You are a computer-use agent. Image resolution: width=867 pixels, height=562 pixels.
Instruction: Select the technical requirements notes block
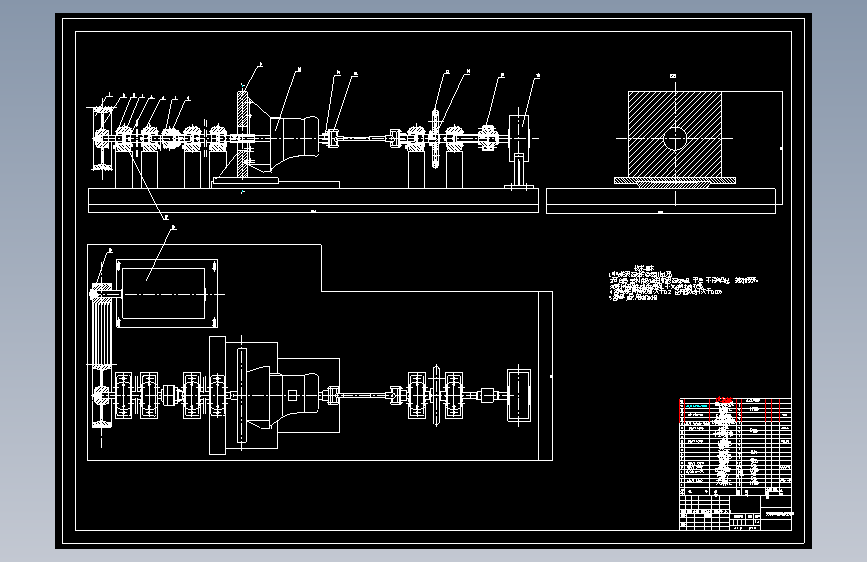pyautogui.click(x=683, y=283)
